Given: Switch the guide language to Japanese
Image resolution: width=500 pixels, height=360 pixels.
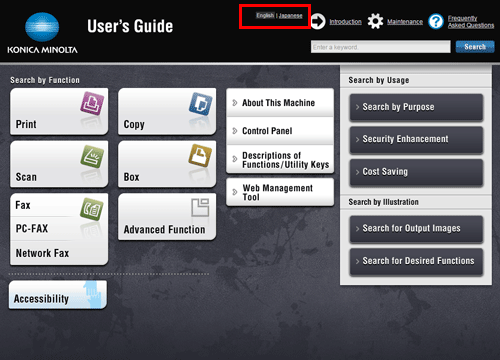Looking at the screenshot, I should [291, 16].
